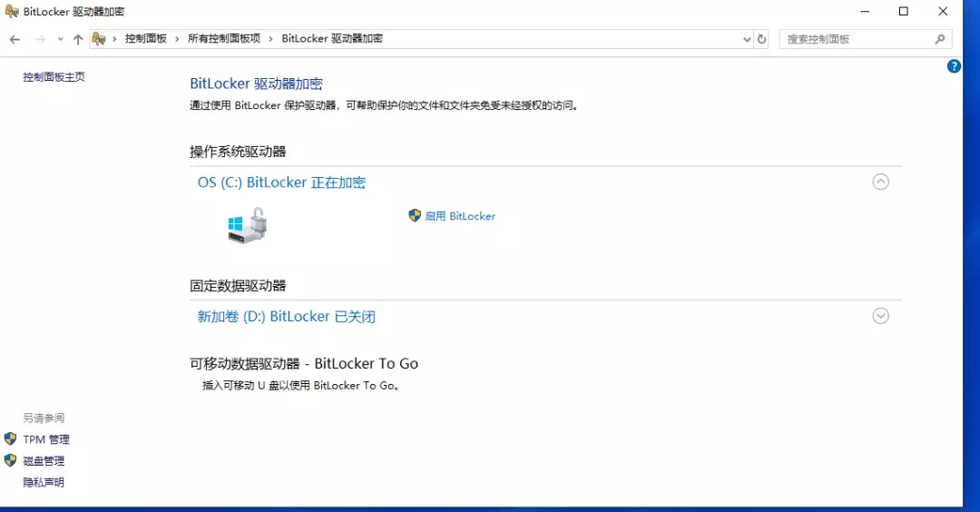This screenshot has width=980, height=512.
Task: Open 隐私声明 link
Action: 44,483
